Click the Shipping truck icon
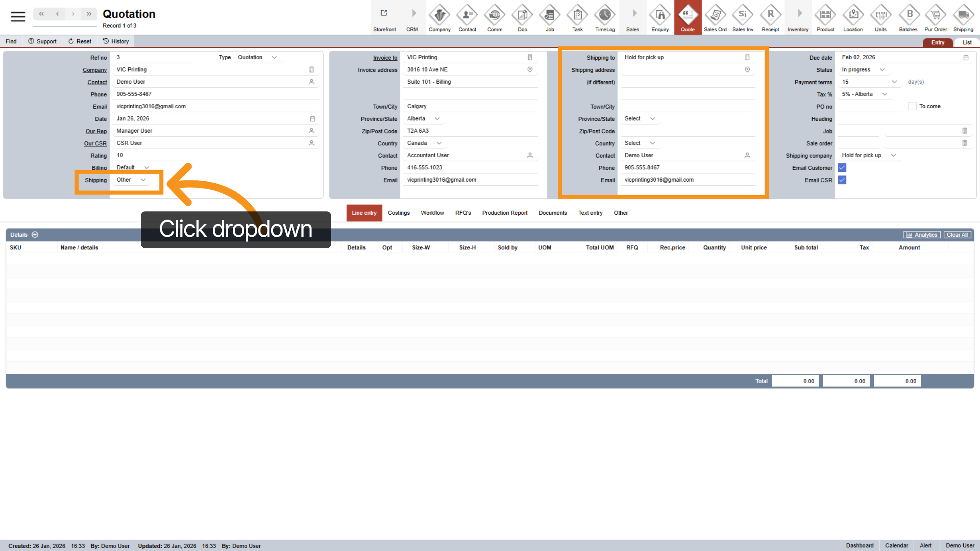The image size is (980, 551). coord(963,16)
